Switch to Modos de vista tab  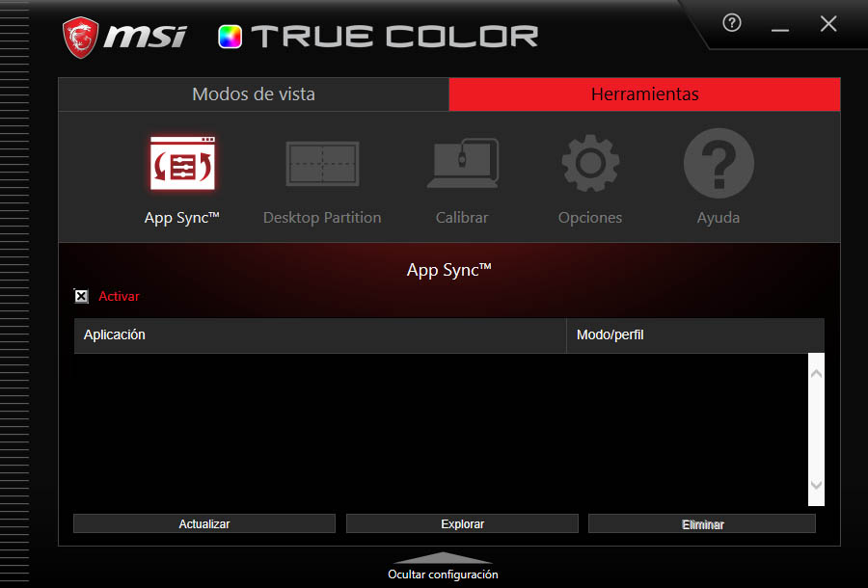point(254,94)
